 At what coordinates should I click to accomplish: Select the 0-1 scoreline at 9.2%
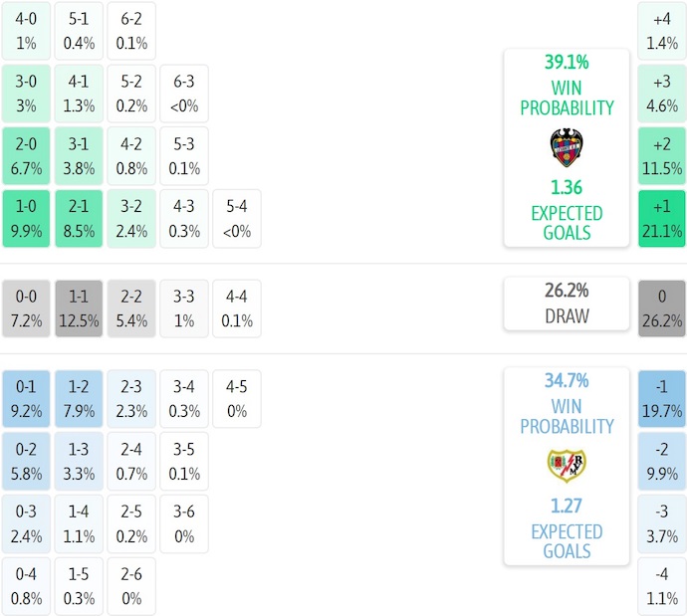pyautogui.click(x=26, y=398)
